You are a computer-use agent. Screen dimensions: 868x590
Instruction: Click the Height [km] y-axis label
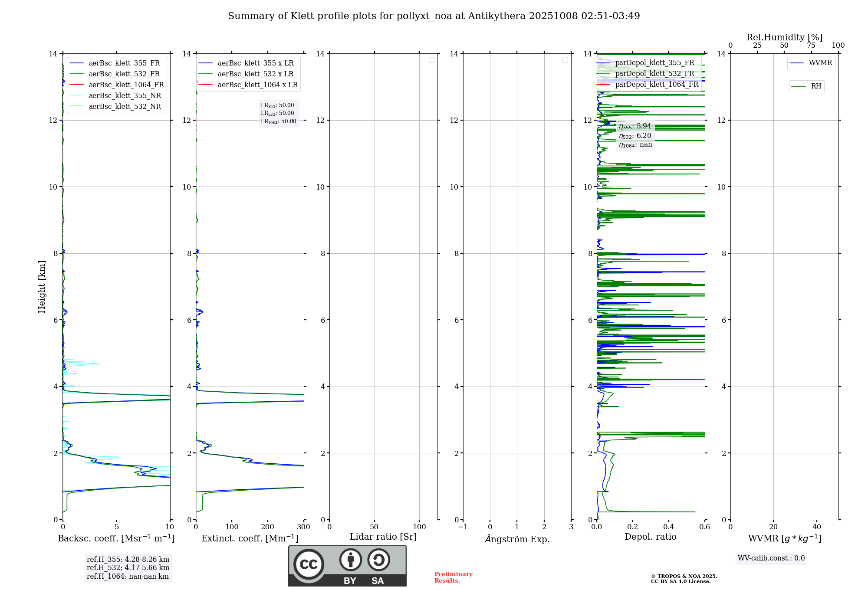click(42, 286)
